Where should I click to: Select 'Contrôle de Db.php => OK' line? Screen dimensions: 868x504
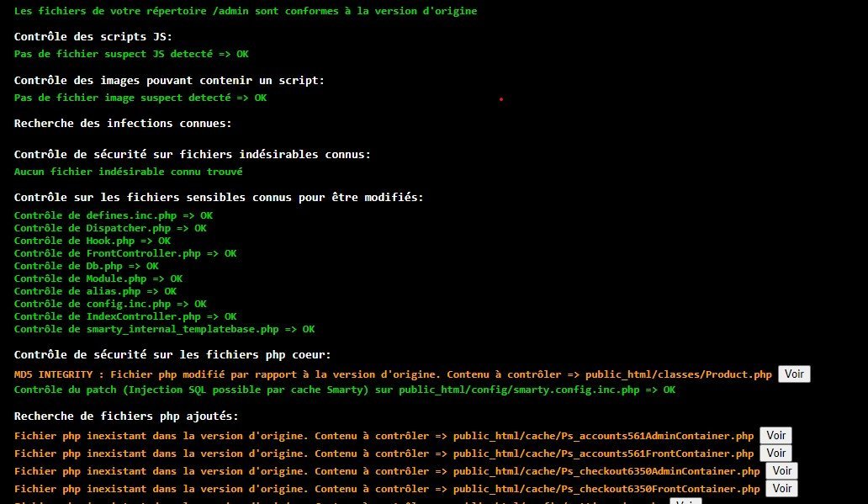pyautogui.click(x=87, y=266)
